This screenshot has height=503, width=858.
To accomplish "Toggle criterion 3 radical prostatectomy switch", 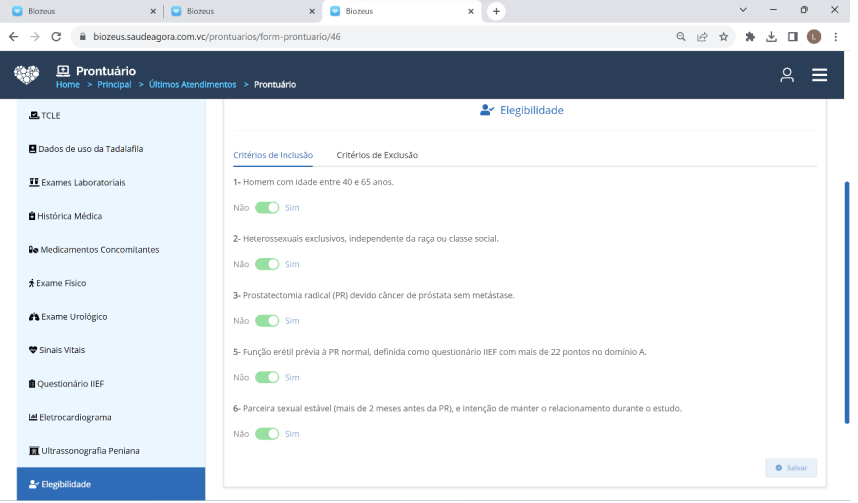I will tap(267, 321).
